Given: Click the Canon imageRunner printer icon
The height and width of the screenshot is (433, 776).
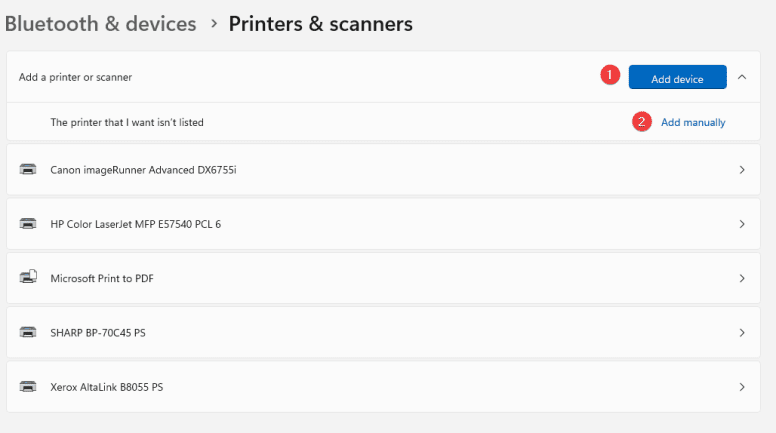Looking at the screenshot, I should click(x=28, y=170).
